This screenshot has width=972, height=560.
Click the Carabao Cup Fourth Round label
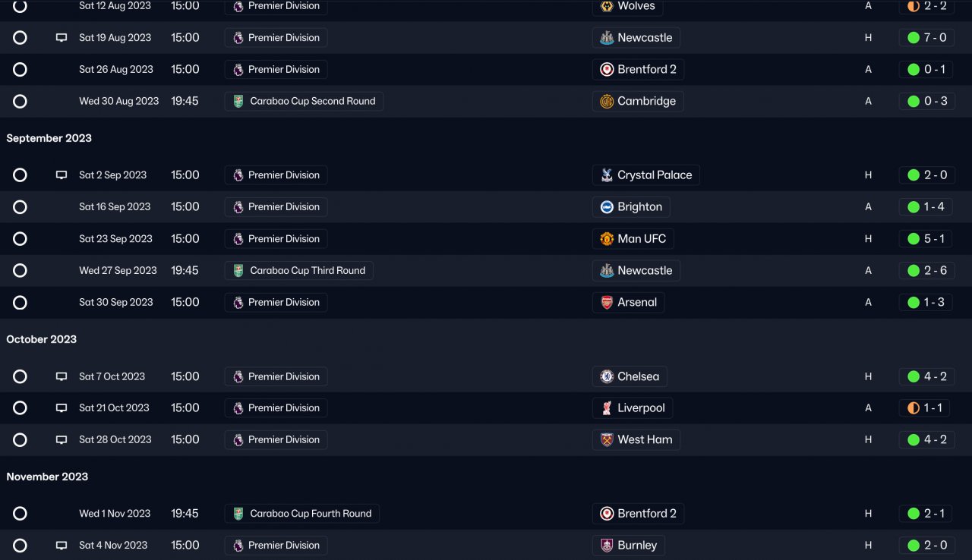(311, 514)
